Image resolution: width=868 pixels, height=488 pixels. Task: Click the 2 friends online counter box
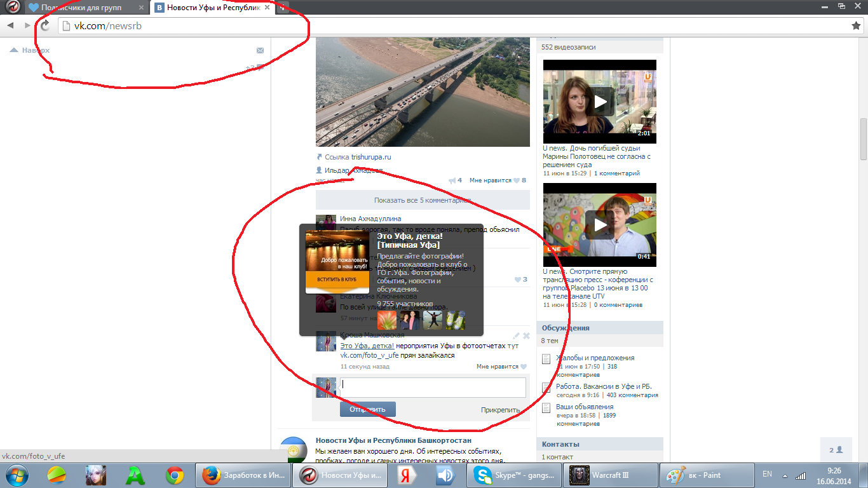pos(836,450)
